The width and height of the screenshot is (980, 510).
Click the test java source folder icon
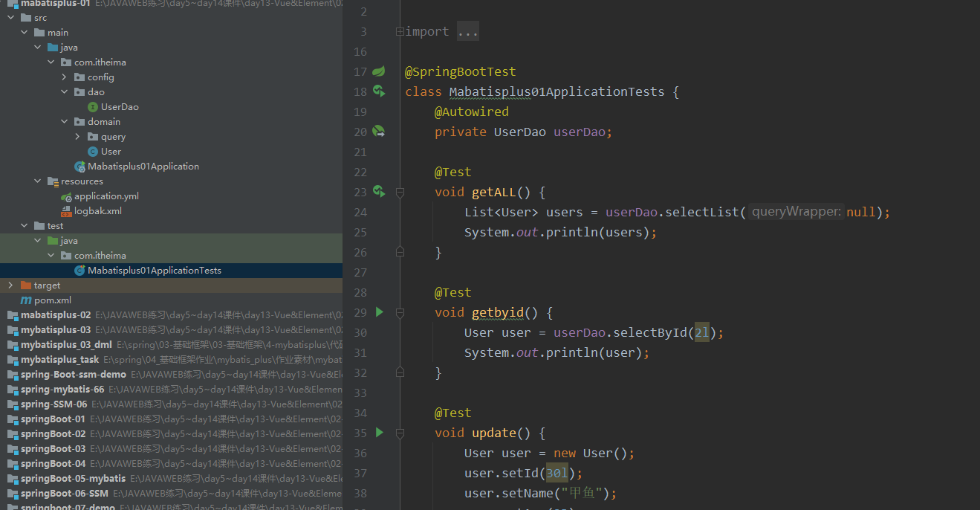pyautogui.click(x=53, y=241)
